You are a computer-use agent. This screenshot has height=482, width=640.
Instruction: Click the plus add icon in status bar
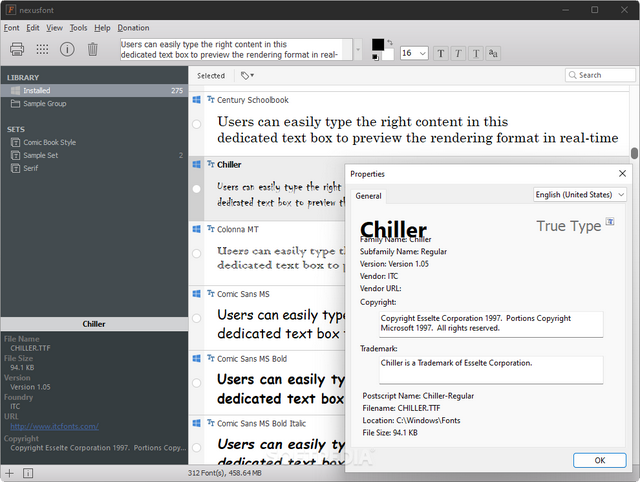pyautogui.click(x=9, y=473)
